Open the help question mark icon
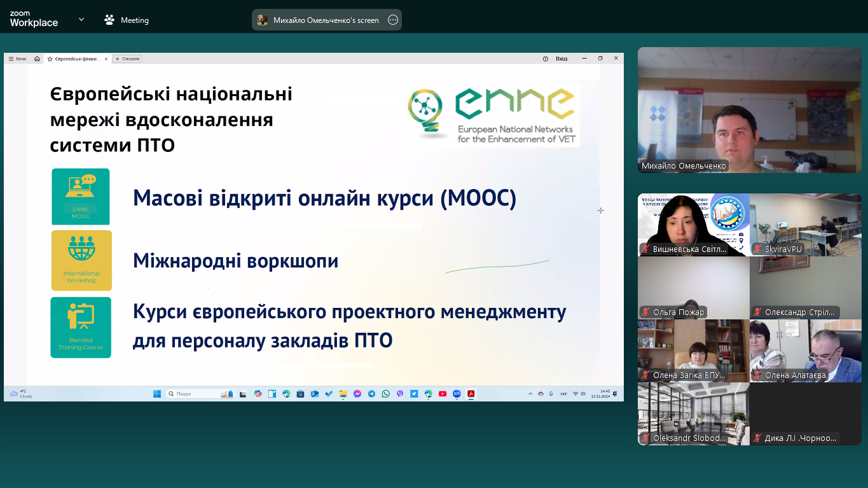Image resolution: width=868 pixels, height=488 pixels. tap(545, 59)
